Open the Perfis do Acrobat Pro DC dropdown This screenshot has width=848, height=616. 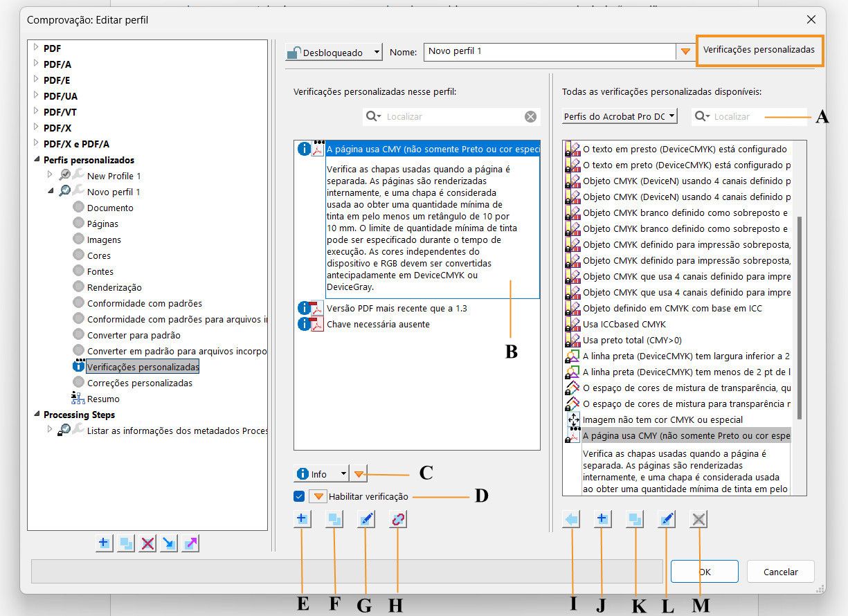point(620,116)
